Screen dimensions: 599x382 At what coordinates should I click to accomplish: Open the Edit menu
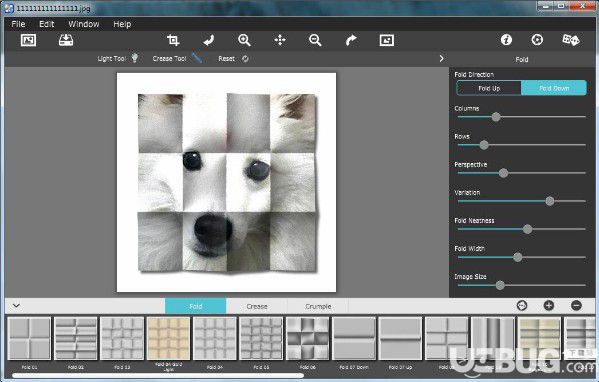pos(47,24)
